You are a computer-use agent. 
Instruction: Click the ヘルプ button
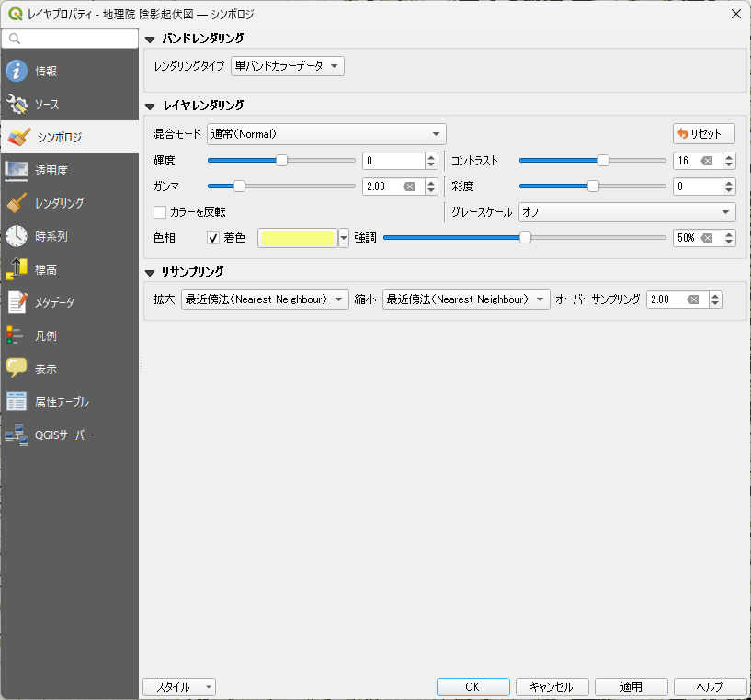pyautogui.click(x=711, y=687)
